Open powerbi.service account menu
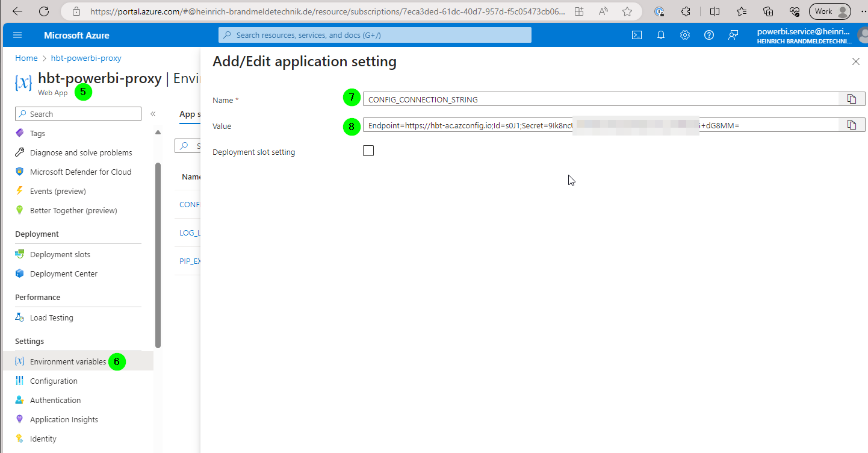This screenshot has height=453, width=868. coord(811,36)
